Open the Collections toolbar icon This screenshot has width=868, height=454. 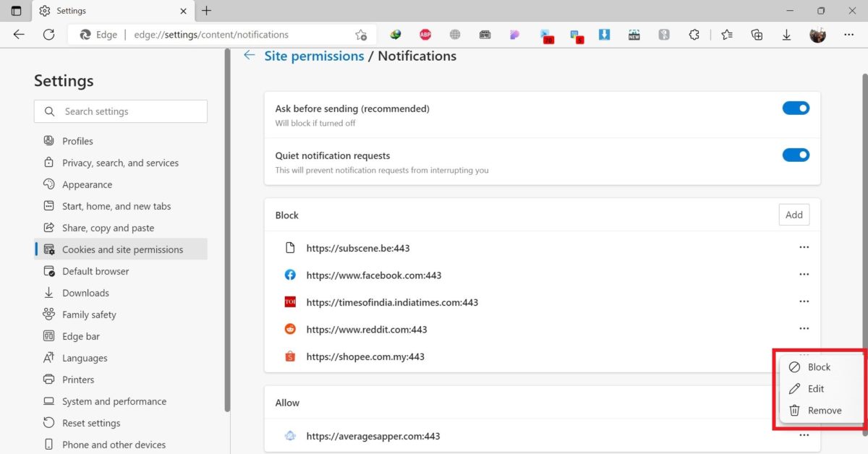(757, 34)
